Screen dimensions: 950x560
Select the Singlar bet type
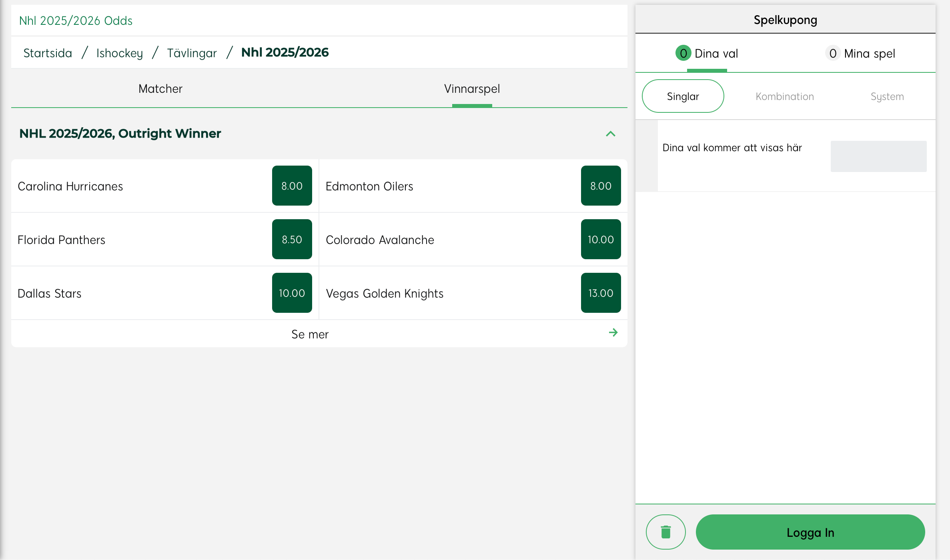[683, 96]
